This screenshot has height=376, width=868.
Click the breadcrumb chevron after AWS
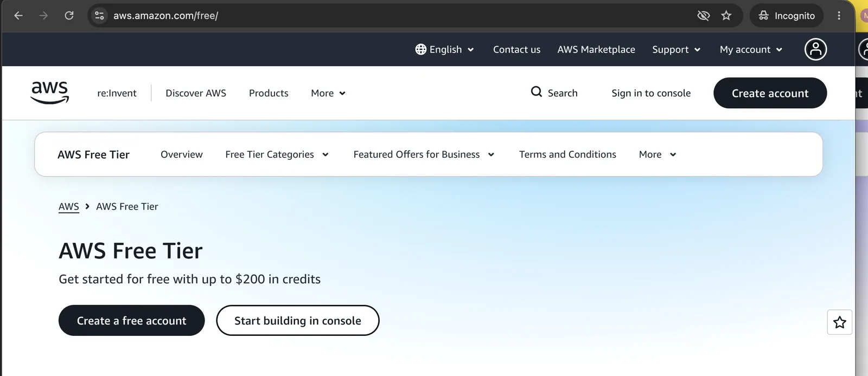[87, 206]
